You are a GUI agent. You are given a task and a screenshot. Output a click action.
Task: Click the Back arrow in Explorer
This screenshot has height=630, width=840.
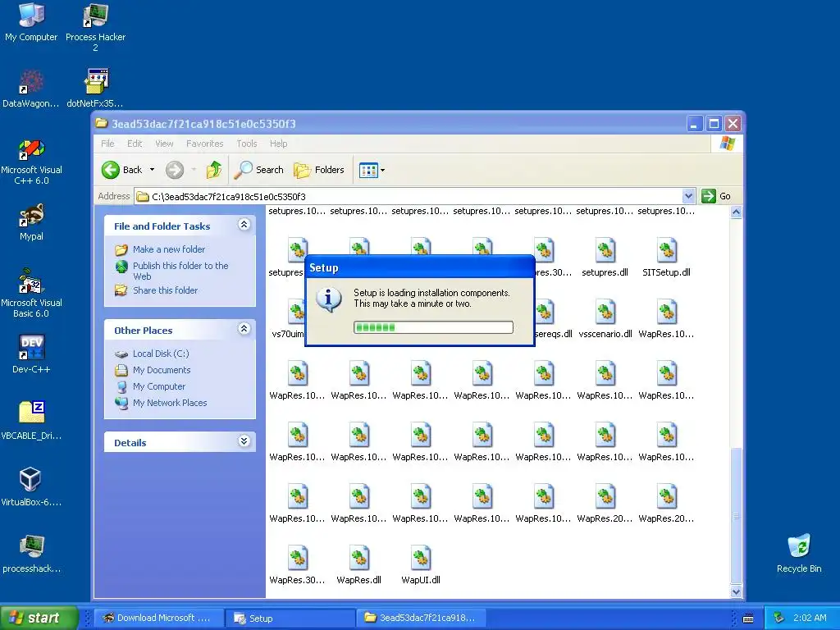[111, 170]
